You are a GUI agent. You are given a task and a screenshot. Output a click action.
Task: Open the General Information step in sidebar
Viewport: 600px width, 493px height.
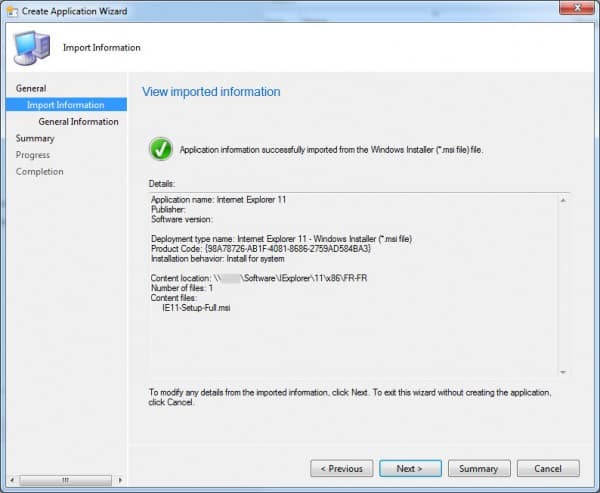(78, 122)
